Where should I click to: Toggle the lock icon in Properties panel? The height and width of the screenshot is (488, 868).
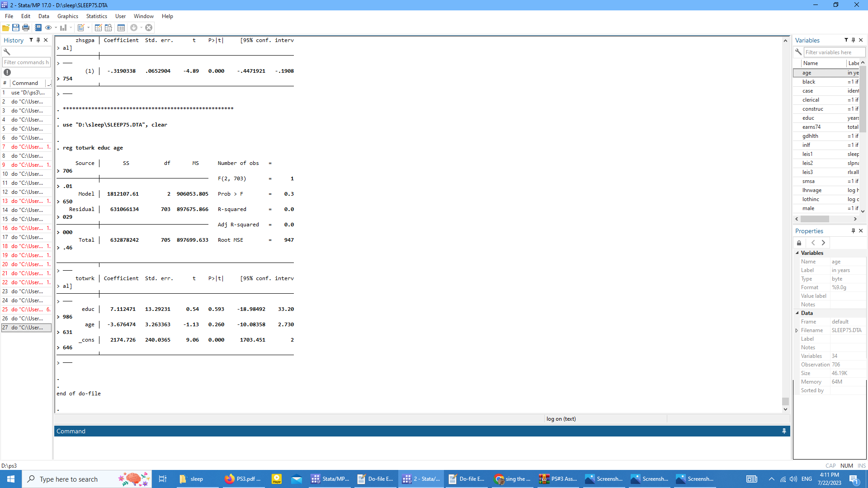click(x=799, y=243)
